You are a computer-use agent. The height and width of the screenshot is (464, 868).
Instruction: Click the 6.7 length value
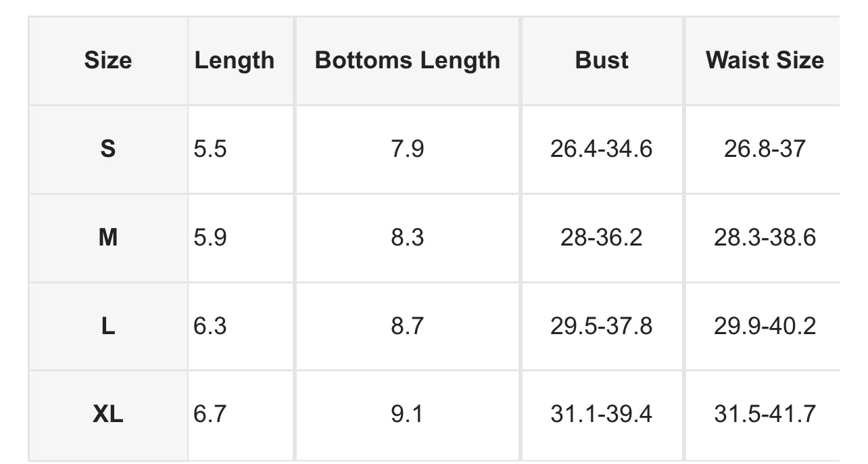coord(210,414)
